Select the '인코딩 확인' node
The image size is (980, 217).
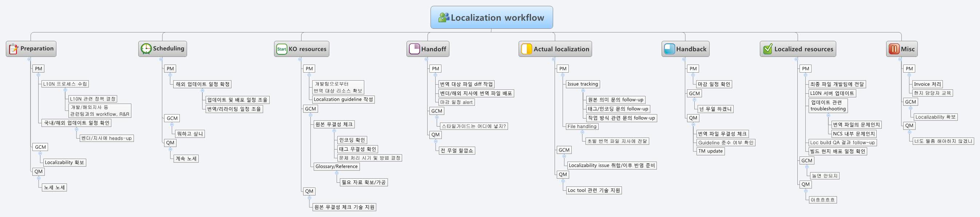(352, 140)
